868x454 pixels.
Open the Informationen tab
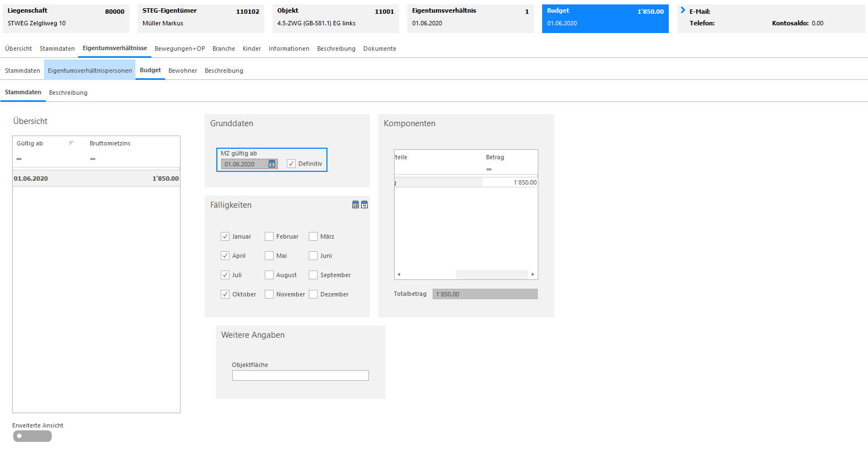click(289, 48)
